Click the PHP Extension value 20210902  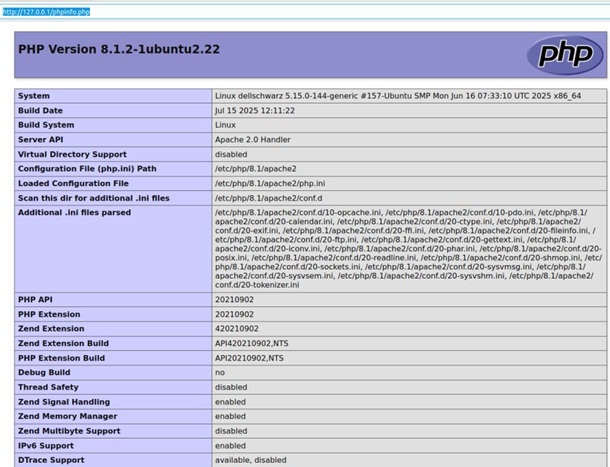234,314
